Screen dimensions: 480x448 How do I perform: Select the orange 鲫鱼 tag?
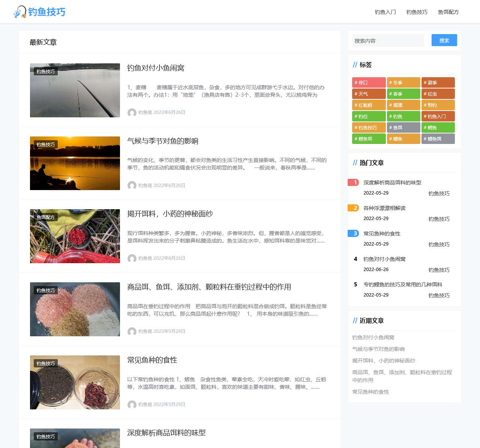pos(403,139)
